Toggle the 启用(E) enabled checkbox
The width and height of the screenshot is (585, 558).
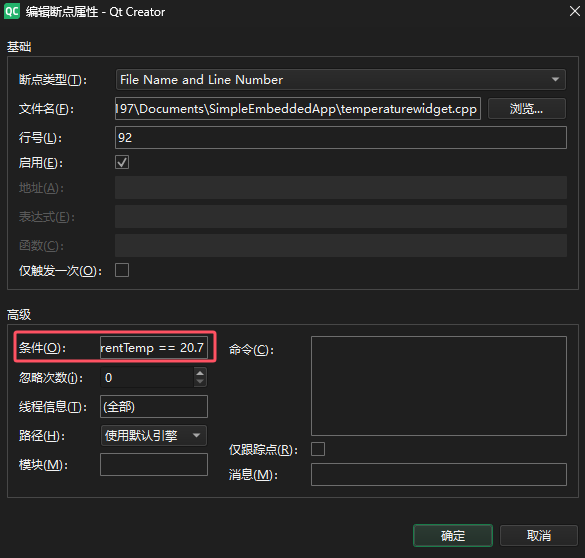coord(122,162)
